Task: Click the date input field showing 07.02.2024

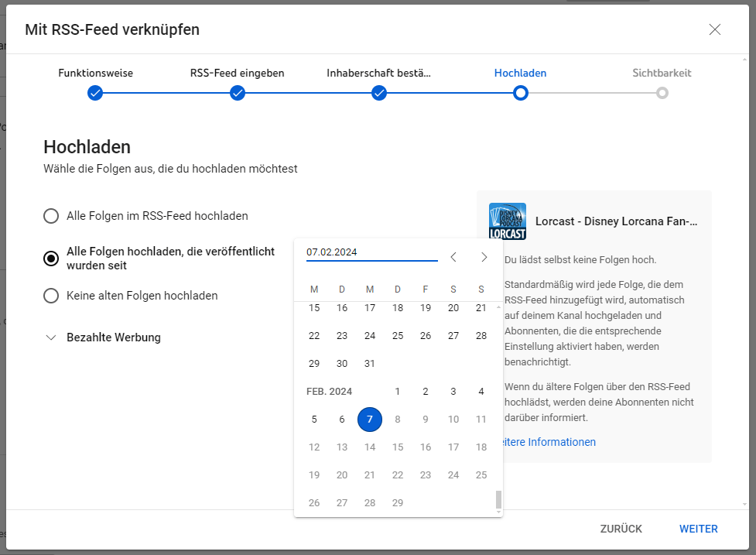Action: [371, 252]
